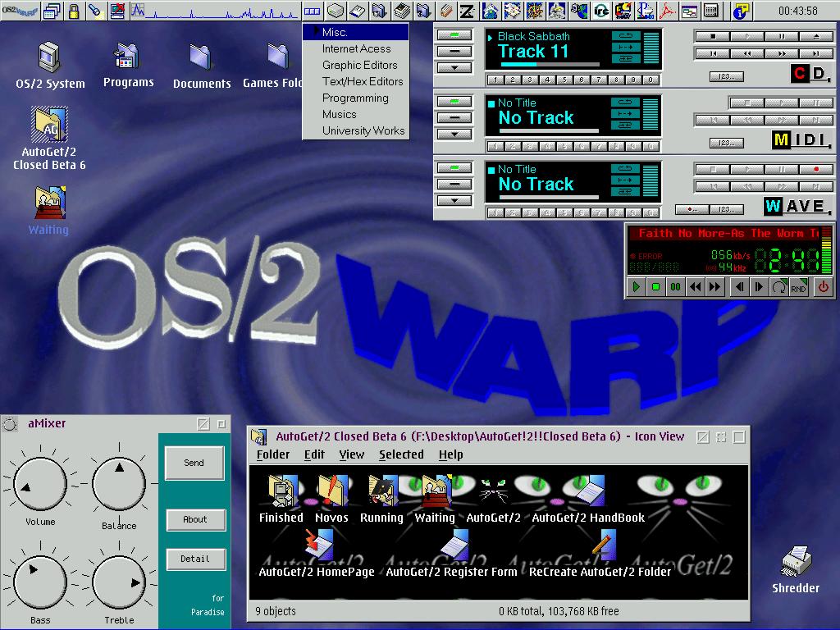Collapse the CD player with minus button
The image size is (840, 630).
point(454,52)
